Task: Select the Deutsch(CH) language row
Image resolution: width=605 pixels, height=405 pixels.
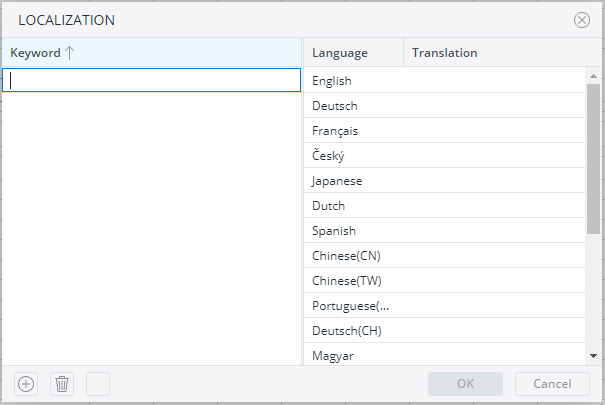Action: (444, 331)
